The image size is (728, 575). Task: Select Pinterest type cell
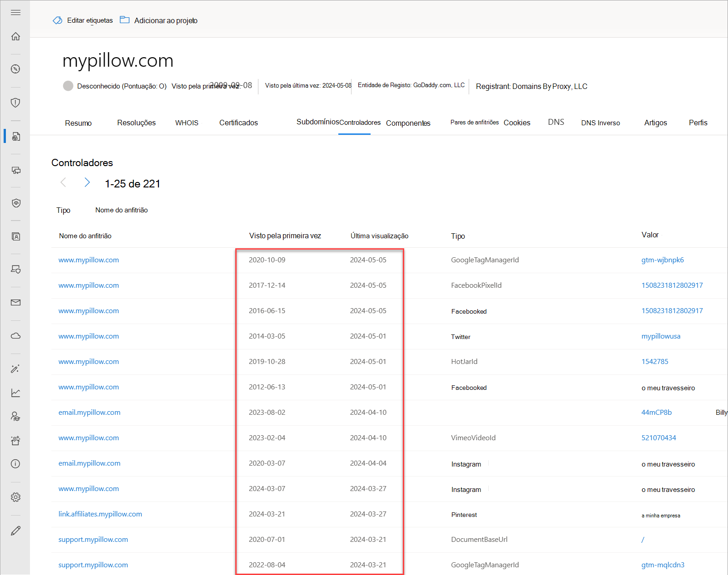(x=464, y=515)
